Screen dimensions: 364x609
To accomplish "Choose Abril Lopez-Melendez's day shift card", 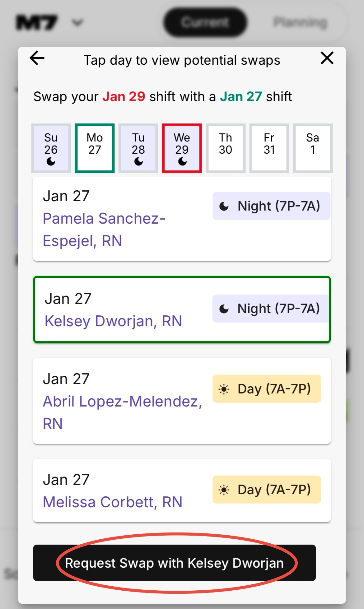I will (182, 401).
